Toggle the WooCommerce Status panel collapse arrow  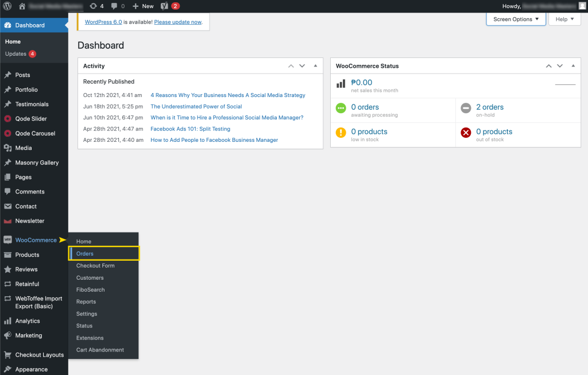[x=572, y=66]
